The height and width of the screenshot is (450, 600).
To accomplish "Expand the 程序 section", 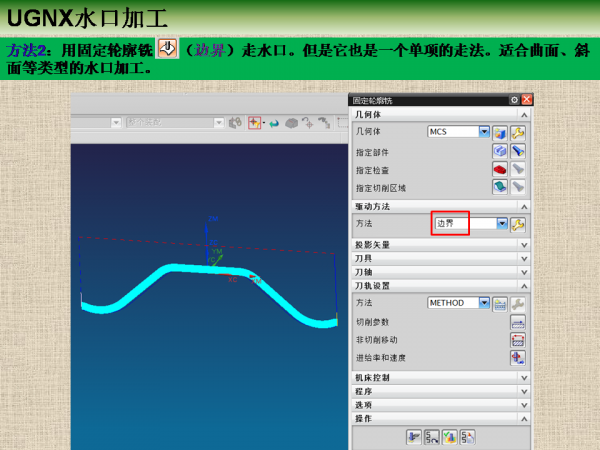I will 524,392.
